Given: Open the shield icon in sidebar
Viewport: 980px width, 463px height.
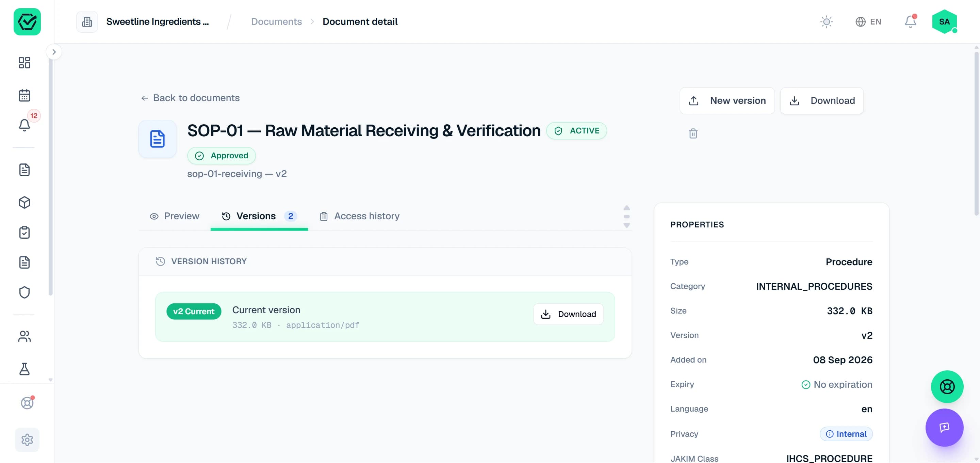Looking at the screenshot, I should click(x=24, y=292).
